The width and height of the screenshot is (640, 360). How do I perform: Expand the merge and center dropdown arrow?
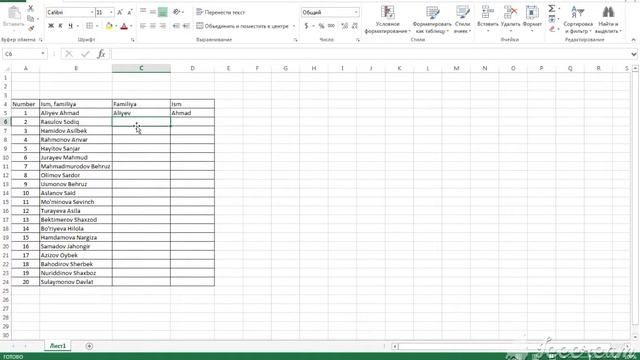point(293,26)
